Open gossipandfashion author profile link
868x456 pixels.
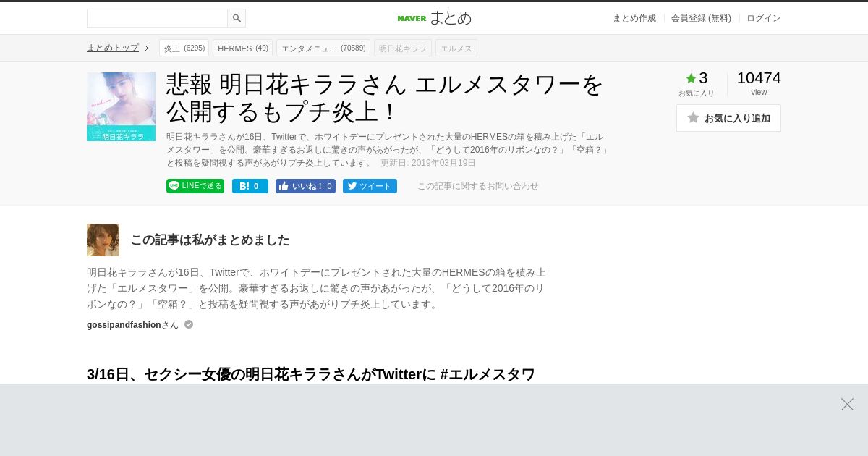click(x=124, y=325)
